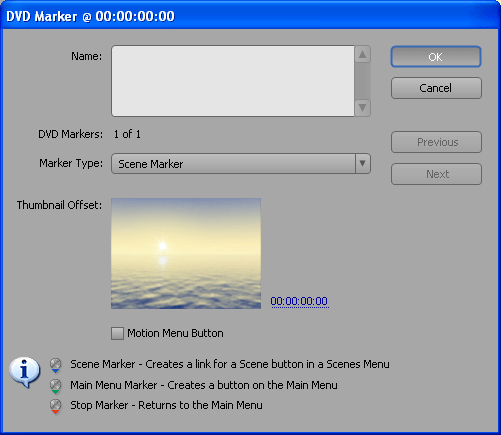Click the red Stop Marker icon

tap(56, 406)
